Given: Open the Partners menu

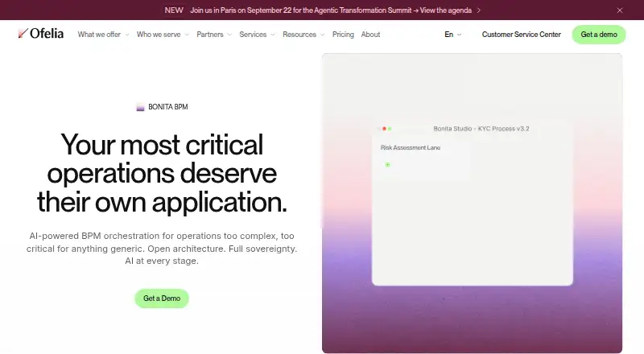Looking at the screenshot, I should [x=210, y=35].
